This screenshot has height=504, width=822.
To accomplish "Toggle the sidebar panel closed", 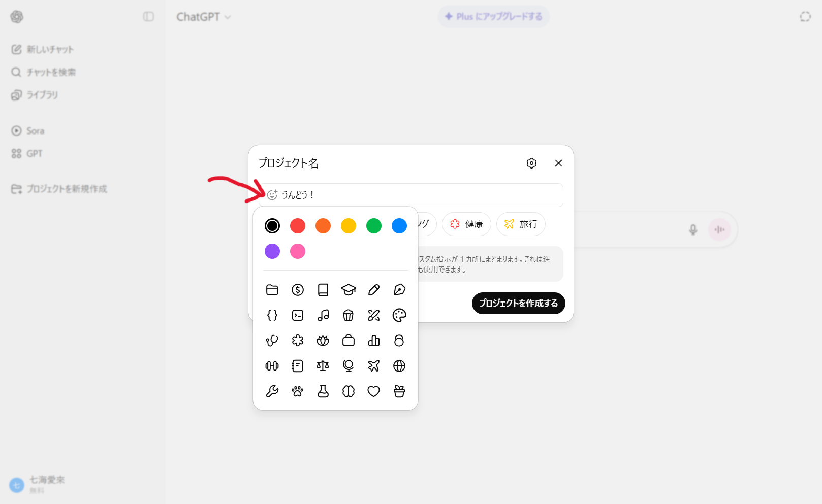I will click(148, 17).
